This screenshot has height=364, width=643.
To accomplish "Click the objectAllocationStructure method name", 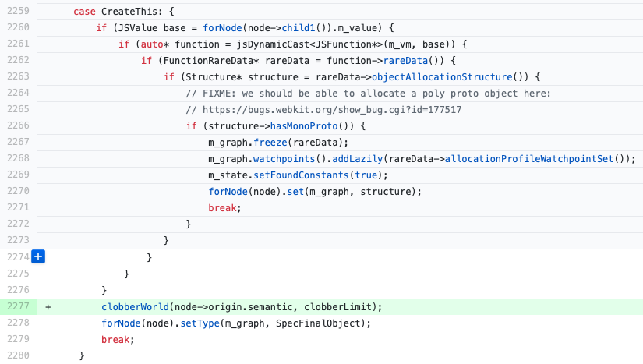I will click(443, 77).
